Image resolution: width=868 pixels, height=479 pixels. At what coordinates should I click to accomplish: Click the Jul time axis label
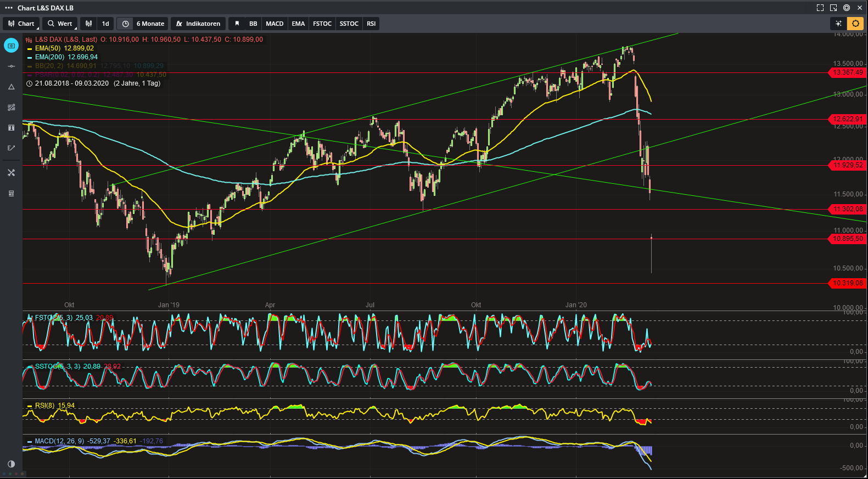click(370, 305)
